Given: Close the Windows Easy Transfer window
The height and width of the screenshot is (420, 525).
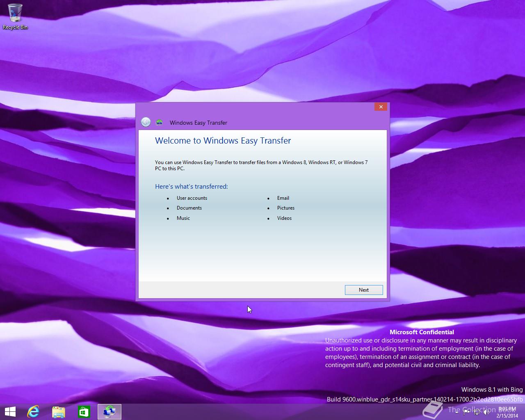Looking at the screenshot, I should pyautogui.click(x=381, y=107).
